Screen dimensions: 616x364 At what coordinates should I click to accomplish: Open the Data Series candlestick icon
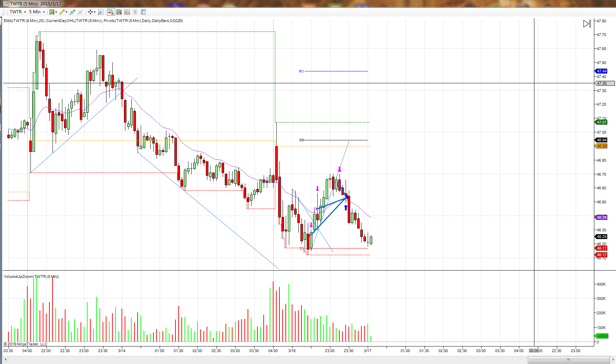coord(119,12)
